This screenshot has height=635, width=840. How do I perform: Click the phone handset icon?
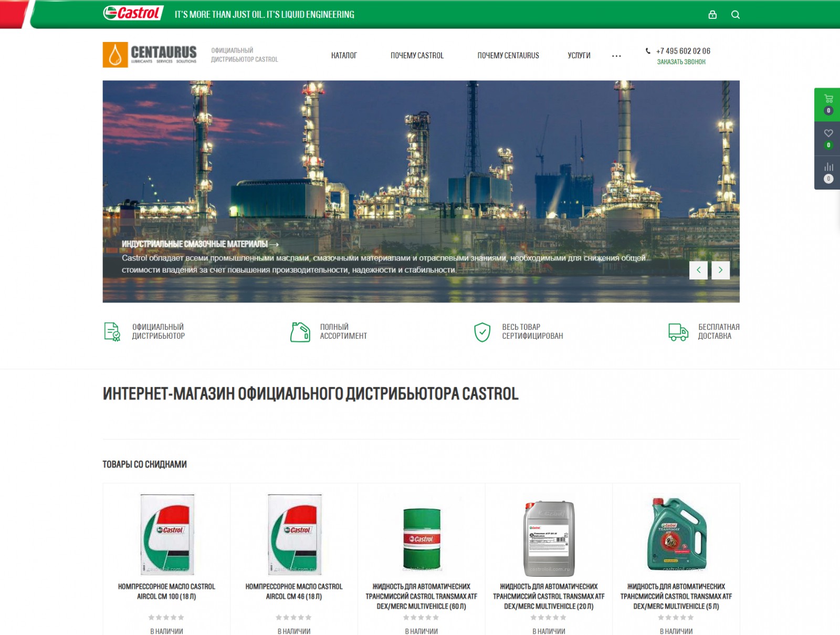(x=648, y=51)
